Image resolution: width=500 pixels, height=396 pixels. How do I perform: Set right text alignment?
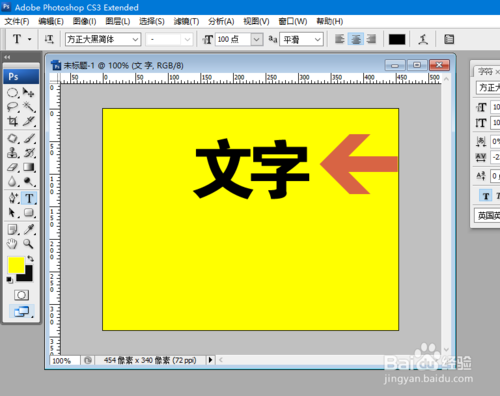pyautogui.click(x=371, y=39)
